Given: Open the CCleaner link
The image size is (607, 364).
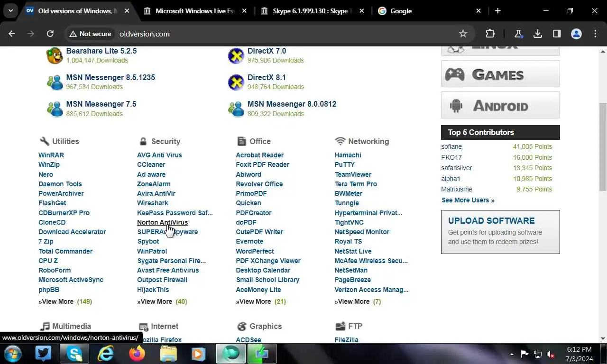Looking at the screenshot, I should coord(151,164).
